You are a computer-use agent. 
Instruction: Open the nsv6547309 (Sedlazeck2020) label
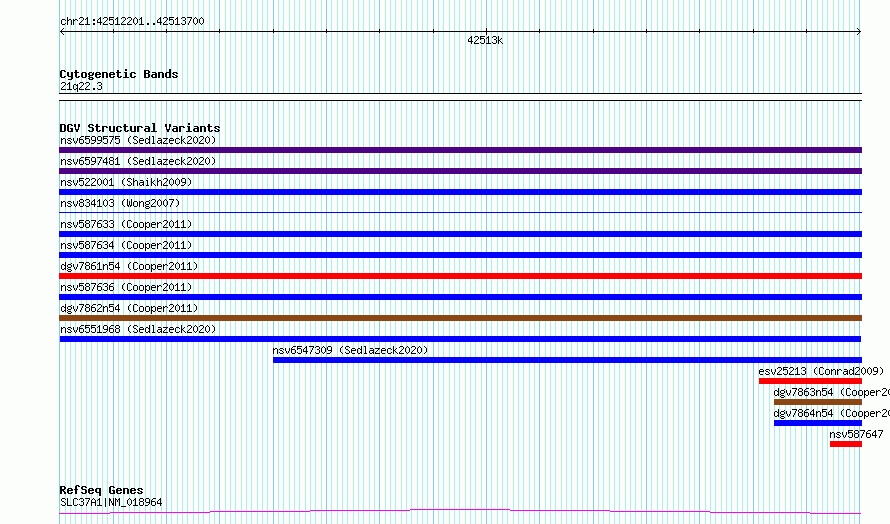coord(350,350)
